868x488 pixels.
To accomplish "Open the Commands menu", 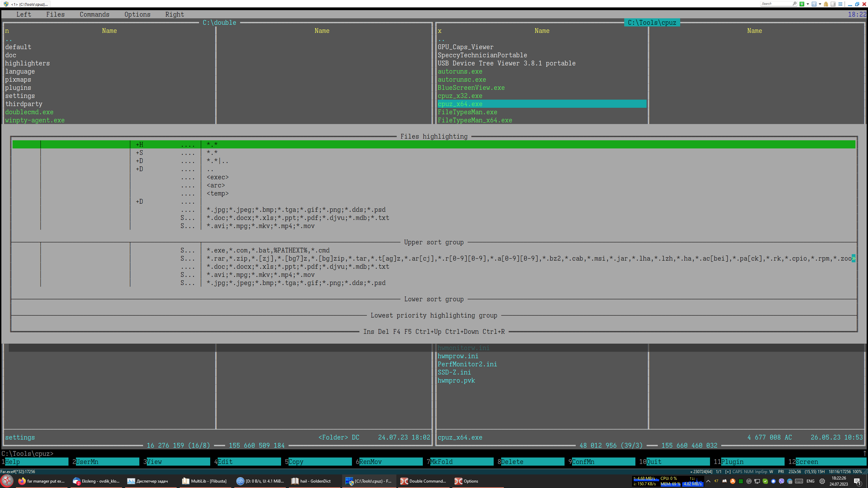I will coord(95,14).
